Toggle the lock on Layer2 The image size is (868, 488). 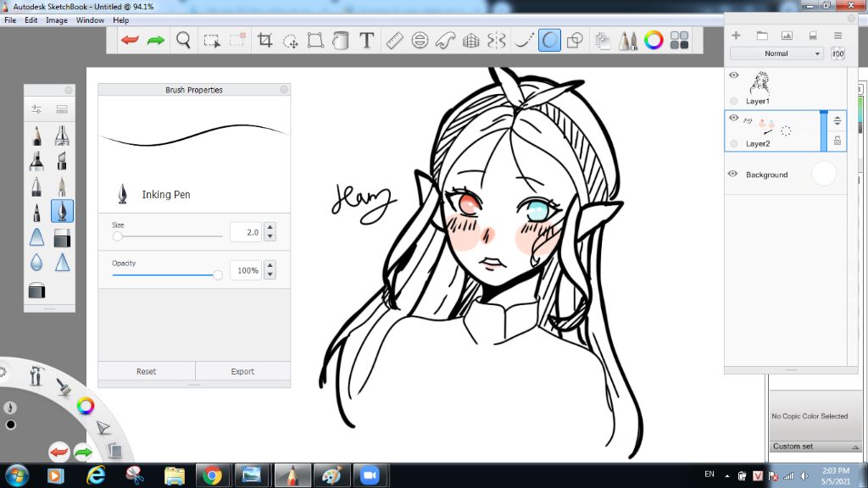coord(837,141)
